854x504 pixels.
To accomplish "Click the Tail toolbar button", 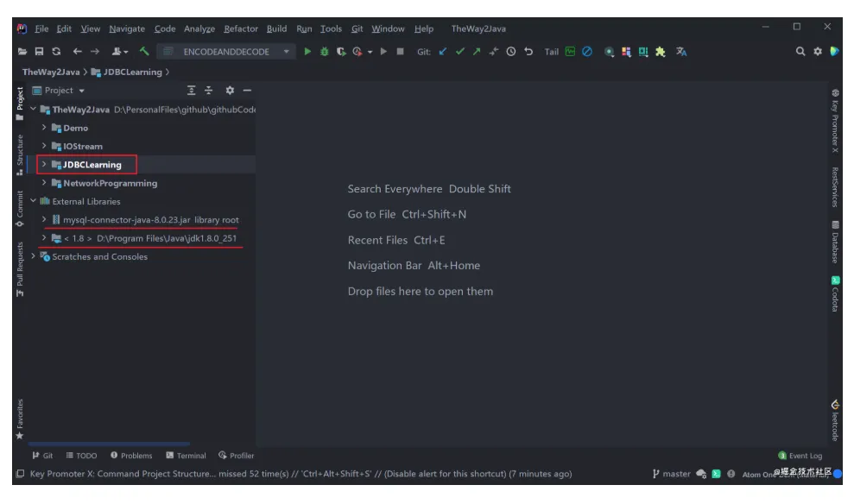I will pyautogui.click(x=552, y=52).
